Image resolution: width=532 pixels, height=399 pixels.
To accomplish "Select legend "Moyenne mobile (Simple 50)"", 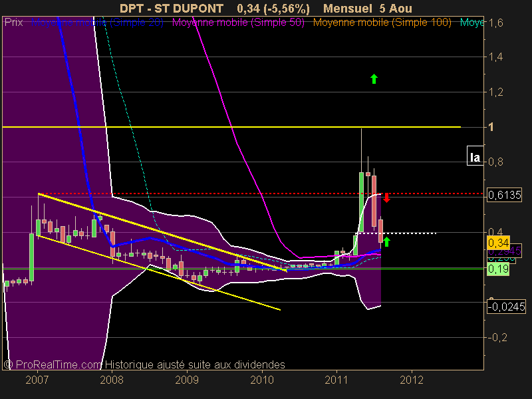I will pyautogui.click(x=238, y=23).
